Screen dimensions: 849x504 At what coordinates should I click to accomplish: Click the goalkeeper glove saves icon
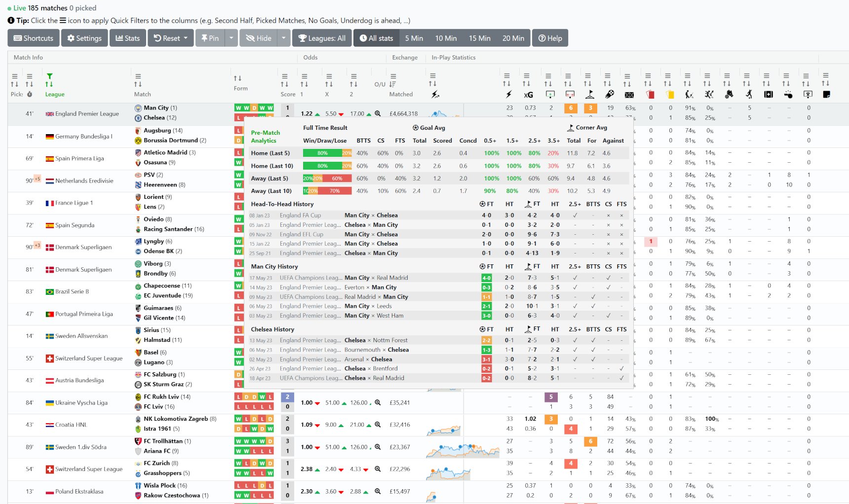729,94
